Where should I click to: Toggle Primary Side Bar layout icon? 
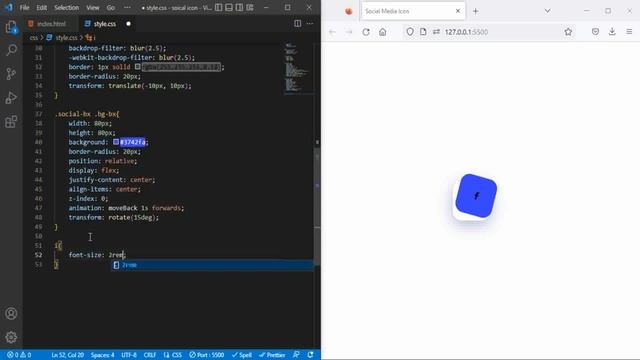(x=219, y=7)
